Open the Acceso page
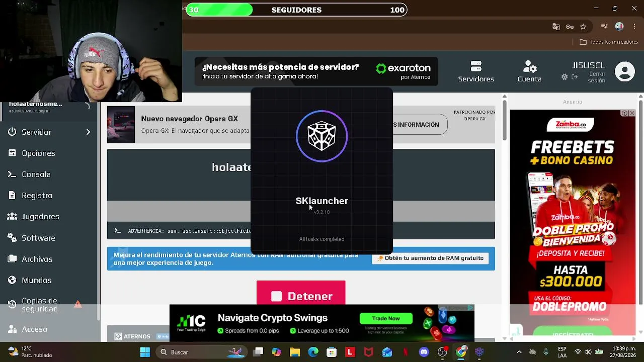 point(34,329)
